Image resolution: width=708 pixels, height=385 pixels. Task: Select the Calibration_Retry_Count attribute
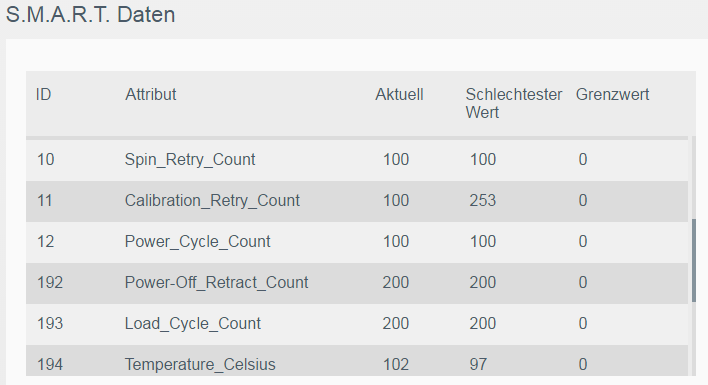[212, 200]
